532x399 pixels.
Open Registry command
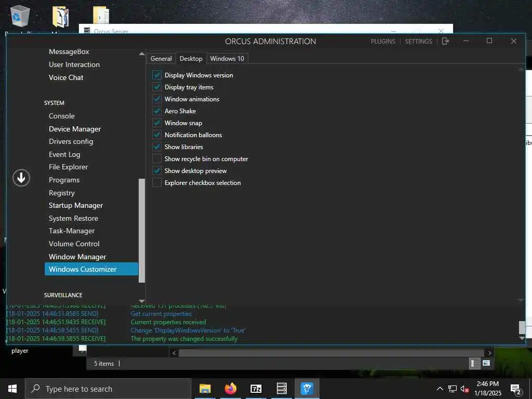click(x=62, y=193)
